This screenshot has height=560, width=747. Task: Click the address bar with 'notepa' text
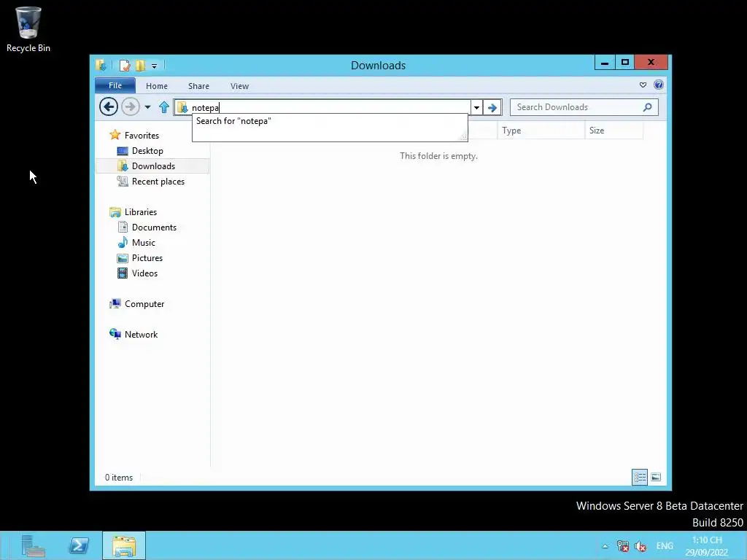322,107
